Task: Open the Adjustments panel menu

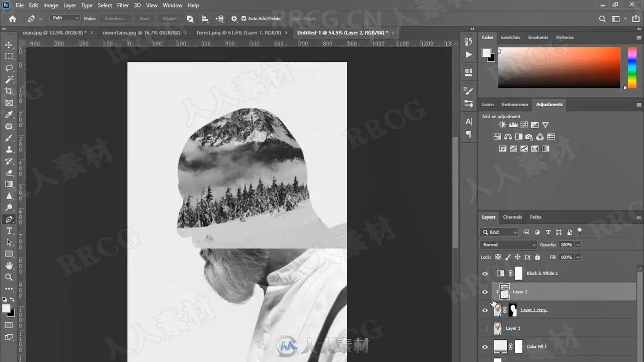Action: (639, 105)
